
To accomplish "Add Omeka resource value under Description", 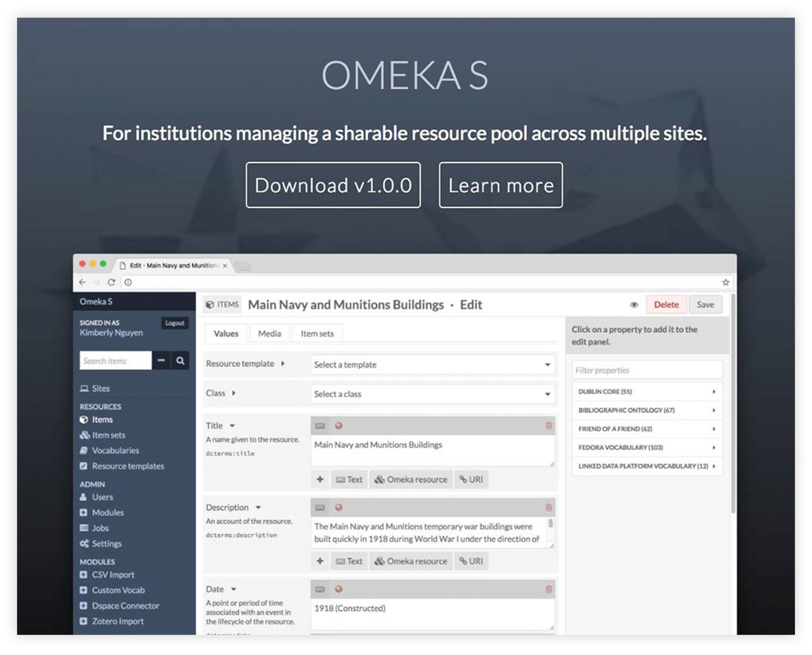I will pyautogui.click(x=411, y=561).
